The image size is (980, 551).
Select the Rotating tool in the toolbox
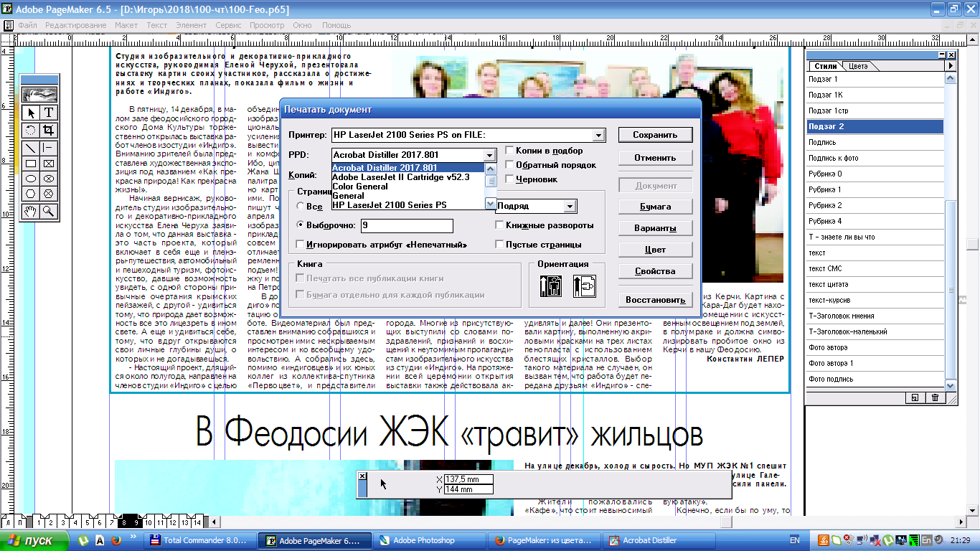(31, 131)
